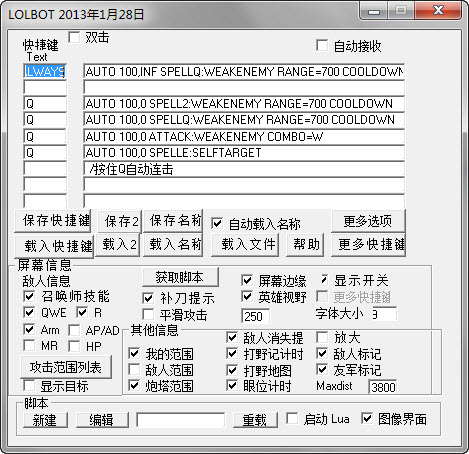This screenshot has width=469, height=454.
Task: Toggle 英雄视野 checkbox
Action: point(247,296)
